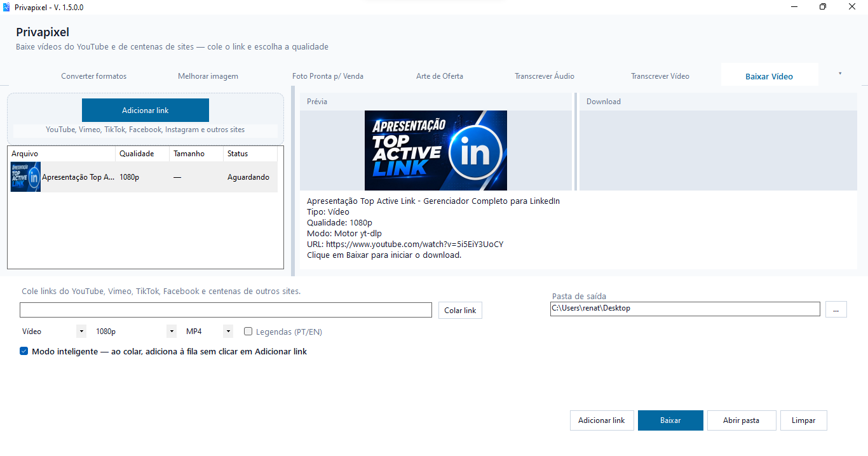Sort by the Qualidade column header
This screenshot has width=868, height=456.
[x=142, y=154]
